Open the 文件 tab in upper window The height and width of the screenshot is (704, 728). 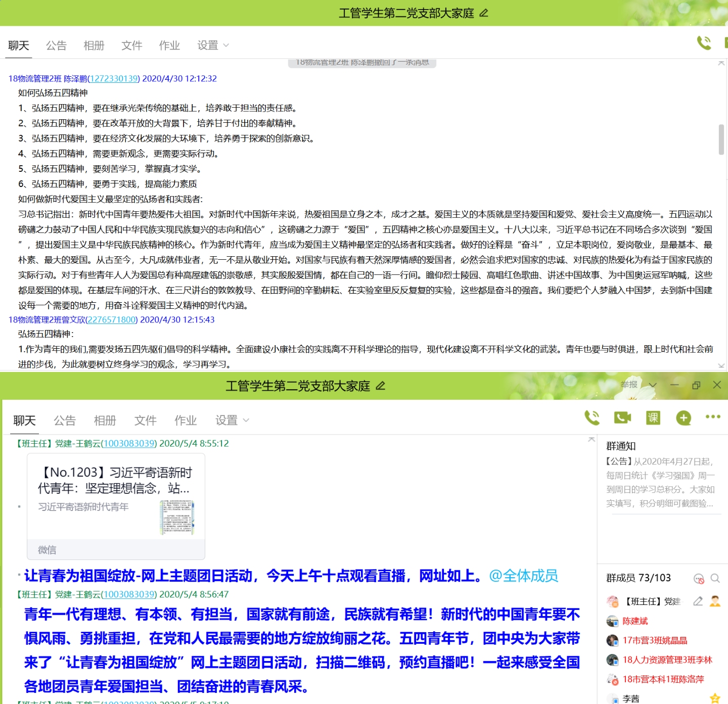click(131, 45)
